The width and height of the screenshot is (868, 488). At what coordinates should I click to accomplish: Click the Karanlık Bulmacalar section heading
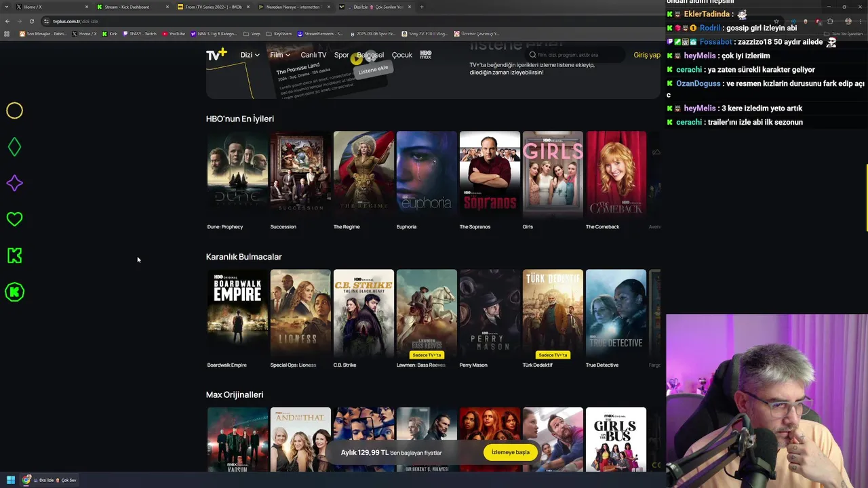pyautogui.click(x=244, y=257)
